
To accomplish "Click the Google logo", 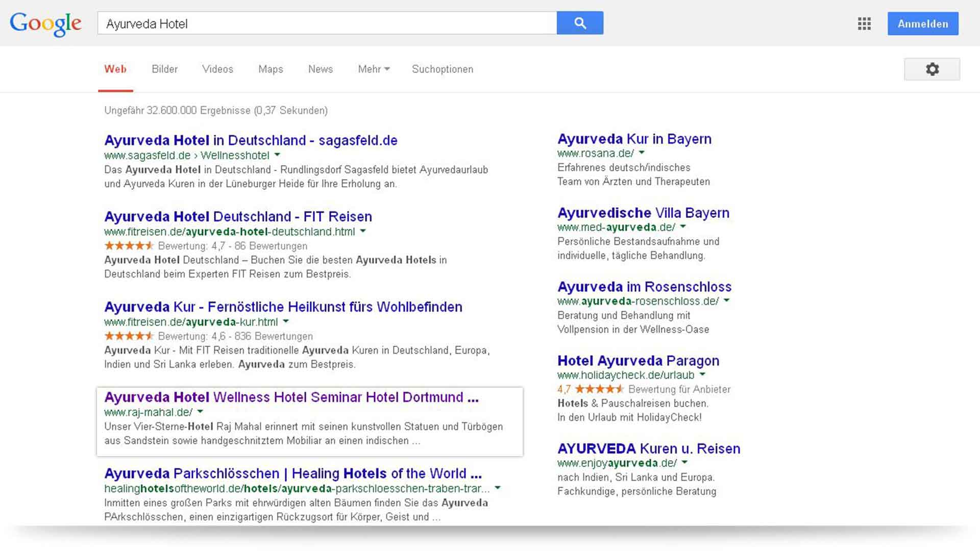I will click(x=45, y=23).
